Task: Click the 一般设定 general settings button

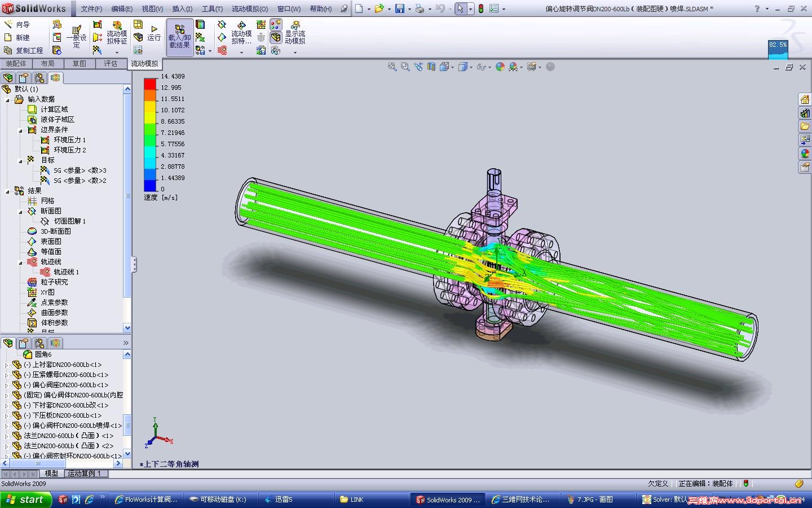Action: [77, 37]
